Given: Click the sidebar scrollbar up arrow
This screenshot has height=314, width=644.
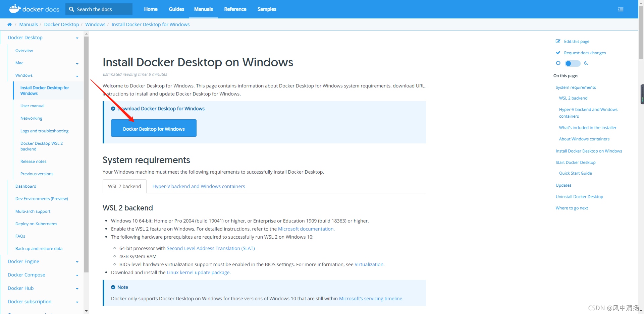Looking at the screenshot, I should 86,34.
